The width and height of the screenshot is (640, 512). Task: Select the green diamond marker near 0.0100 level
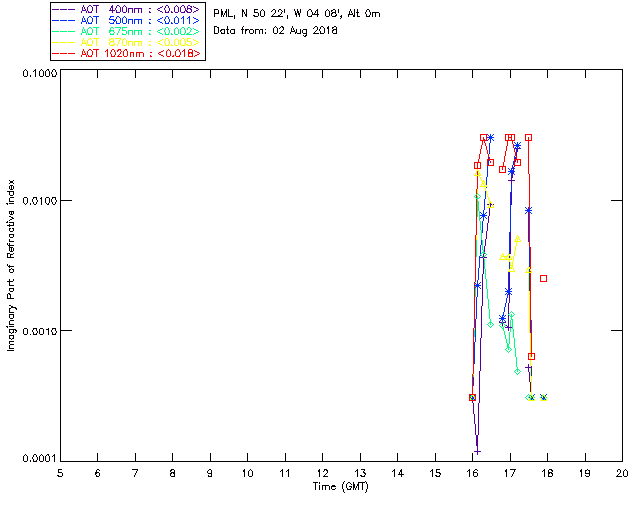pos(477,197)
